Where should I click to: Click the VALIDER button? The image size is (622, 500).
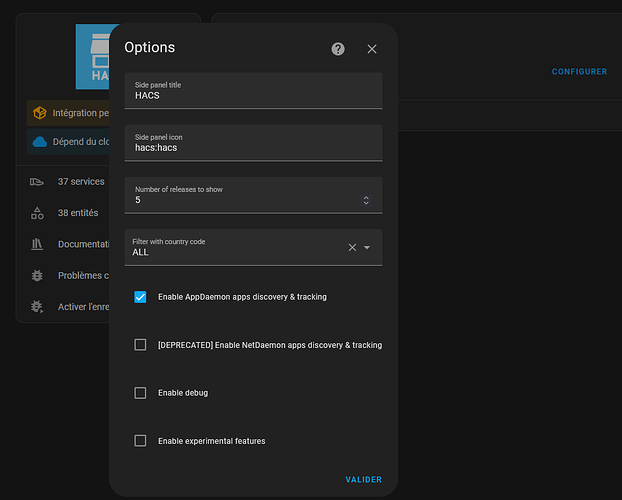click(363, 479)
